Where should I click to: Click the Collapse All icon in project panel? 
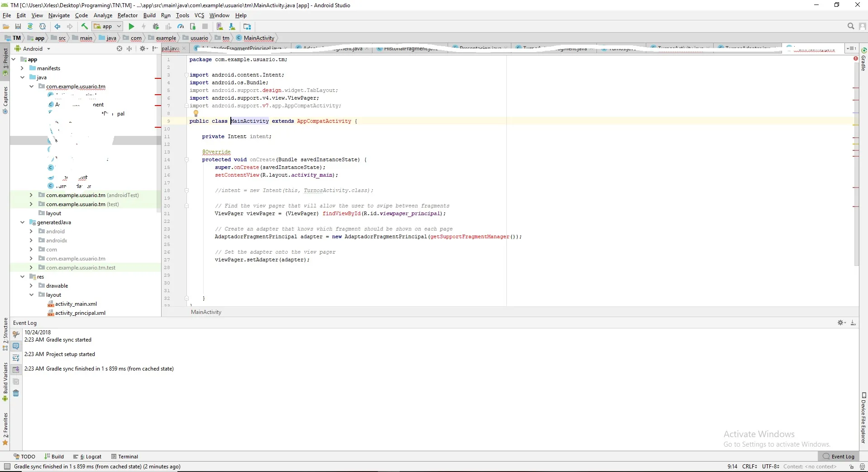click(129, 48)
